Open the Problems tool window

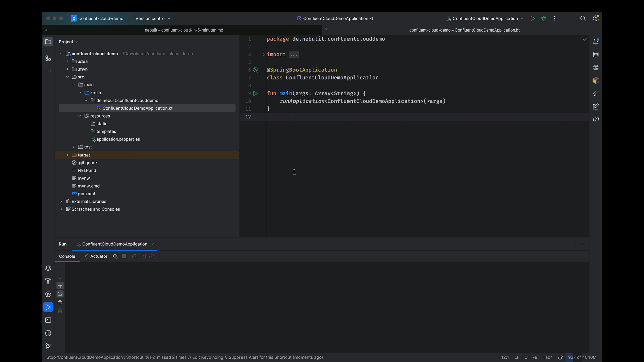click(48, 333)
